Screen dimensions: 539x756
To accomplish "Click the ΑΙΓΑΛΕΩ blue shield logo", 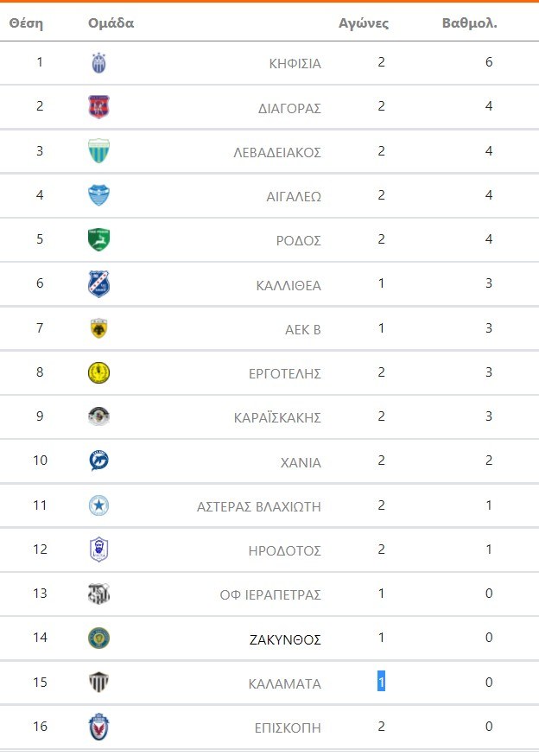I will click(x=99, y=195).
